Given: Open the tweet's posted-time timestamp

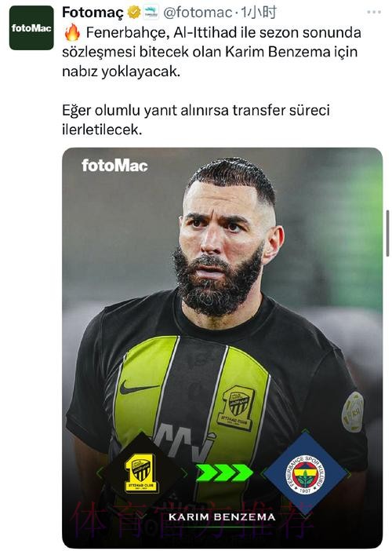Looking at the screenshot, I should tap(259, 13).
